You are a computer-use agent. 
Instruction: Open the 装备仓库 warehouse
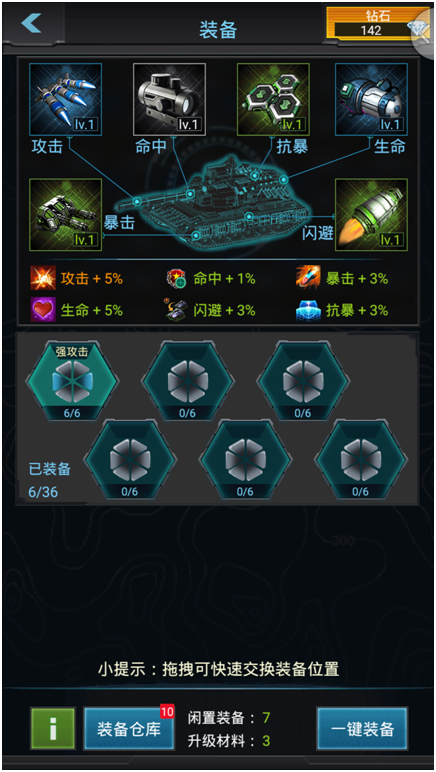(x=129, y=729)
